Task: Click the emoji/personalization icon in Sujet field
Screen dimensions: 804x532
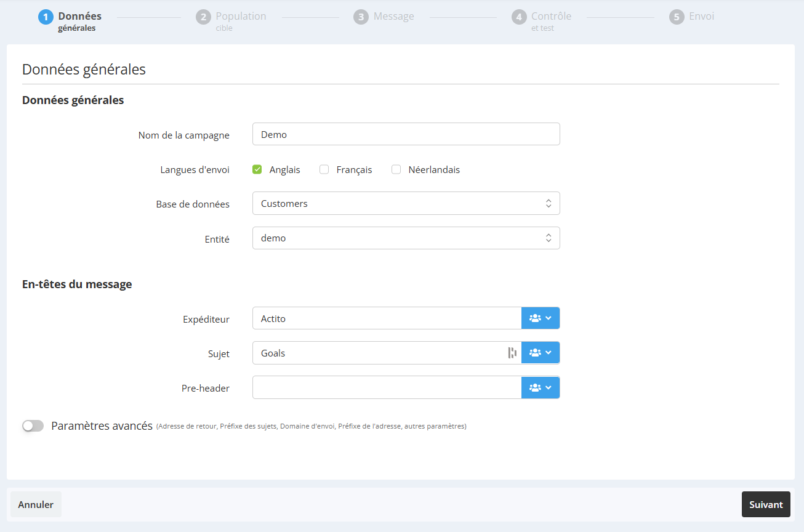Action: tap(512, 353)
